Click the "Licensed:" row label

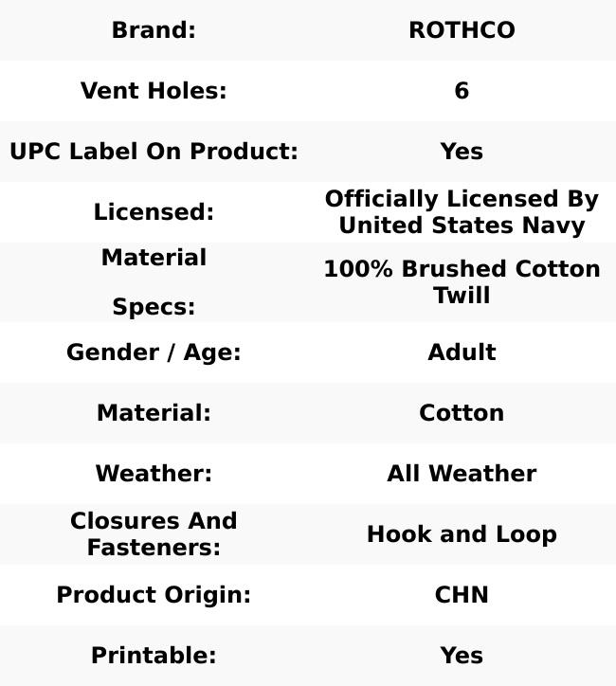pyautogui.click(x=154, y=212)
